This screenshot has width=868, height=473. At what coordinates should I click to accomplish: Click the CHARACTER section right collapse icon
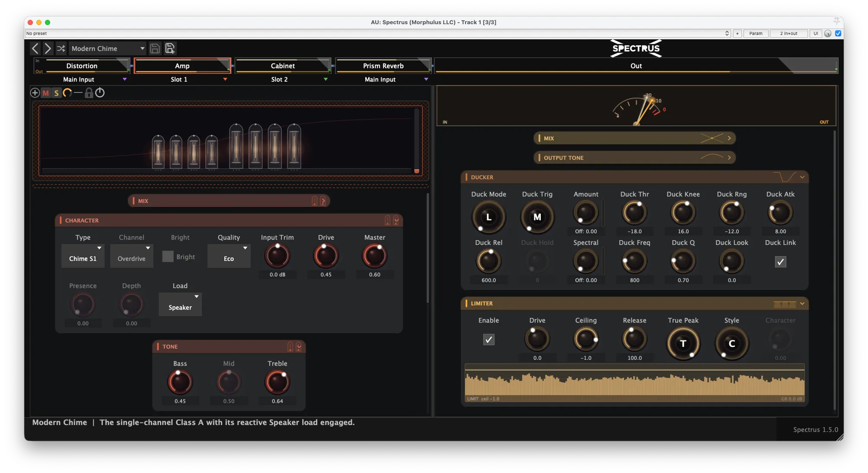(x=396, y=220)
